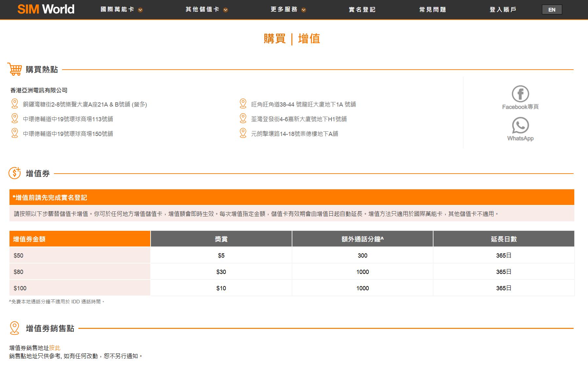Click the location pin for 銅鑼灣糖街 address
This screenshot has height=373, width=588.
coord(15,104)
